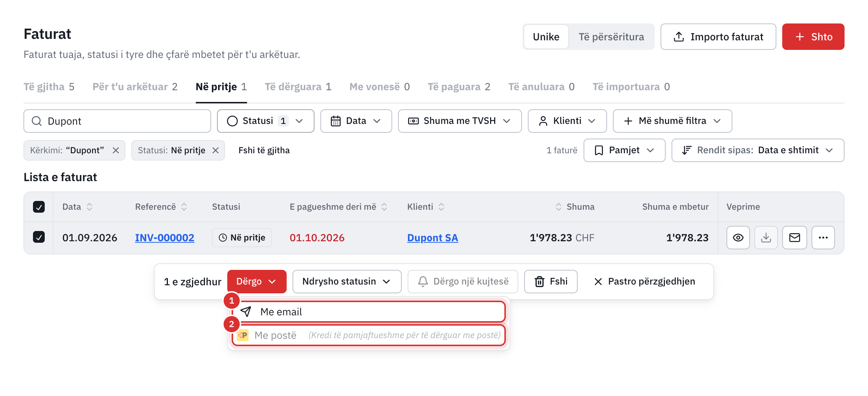Viewport: 868px width, 396px height.
Task: Choose Me postë send option
Action: 369,335
